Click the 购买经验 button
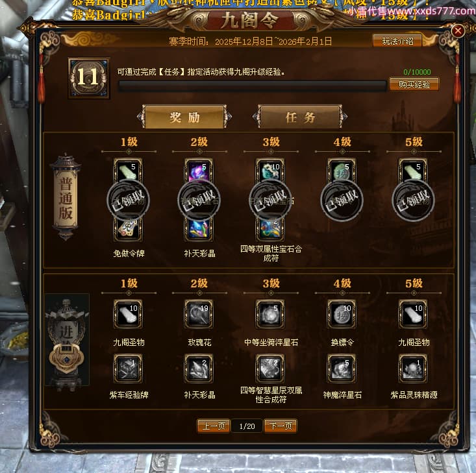 pos(414,84)
